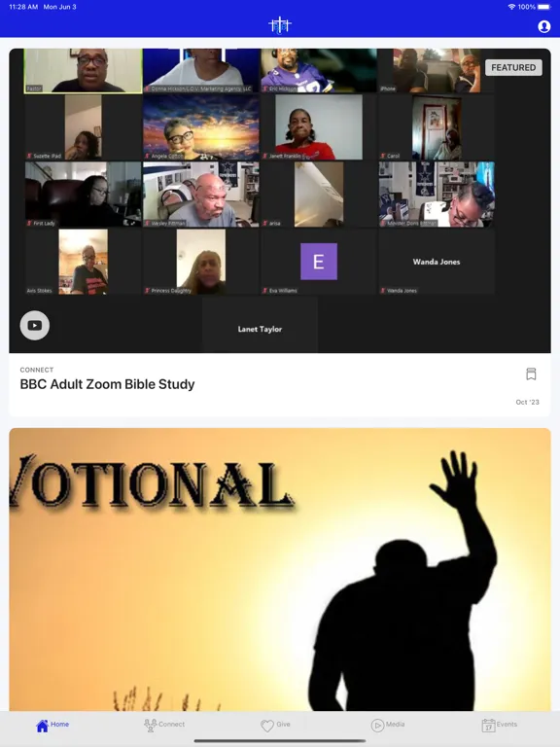Tap the CONNECT category label
The image size is (560, 747).
pyautogui.click(x=37, y=370)
